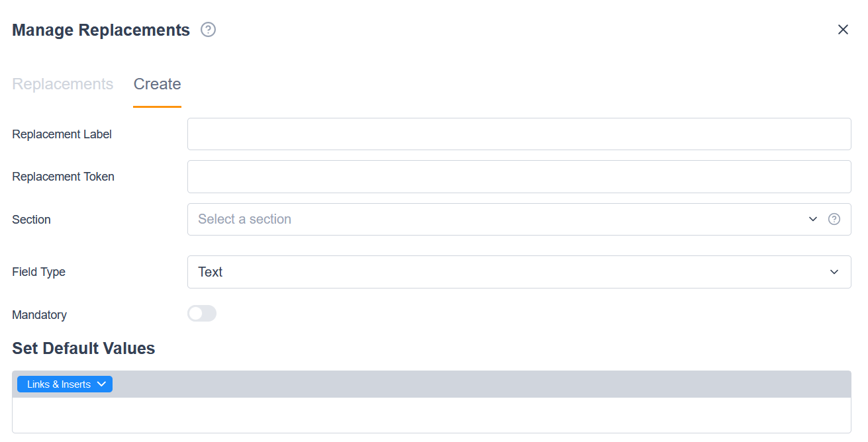The image size is (868, 442).
Task: Click the 'Replacement Token' field label
Action: [x=64, y=177]
